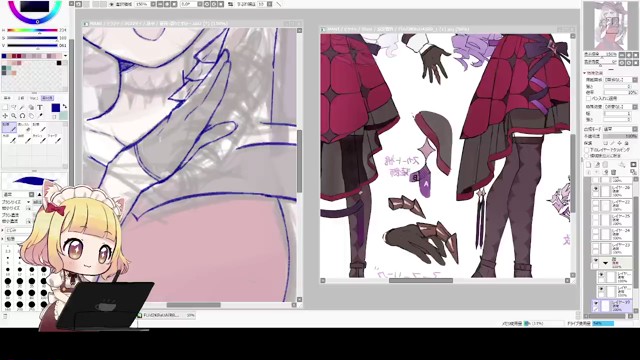
Task: Click the horizontal scrollbar of right canvas window
Action: click(x=421, y=280)
